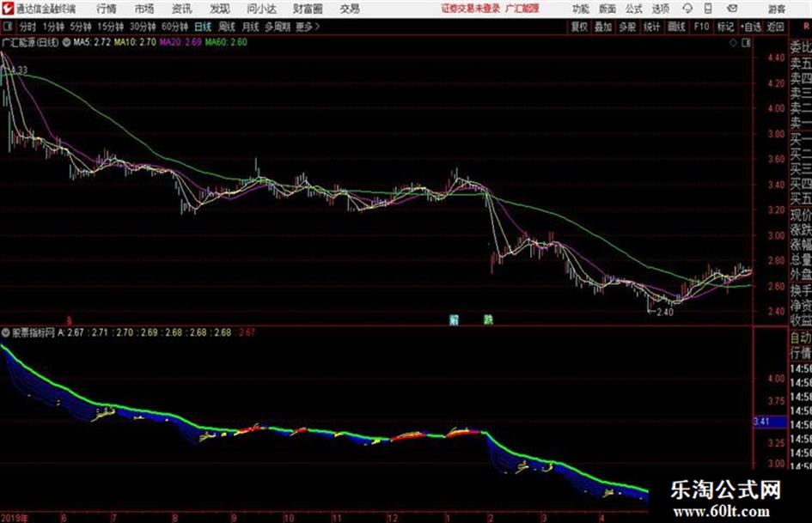Switch to the 15分钟 period
812x523 pixels.
110,27
